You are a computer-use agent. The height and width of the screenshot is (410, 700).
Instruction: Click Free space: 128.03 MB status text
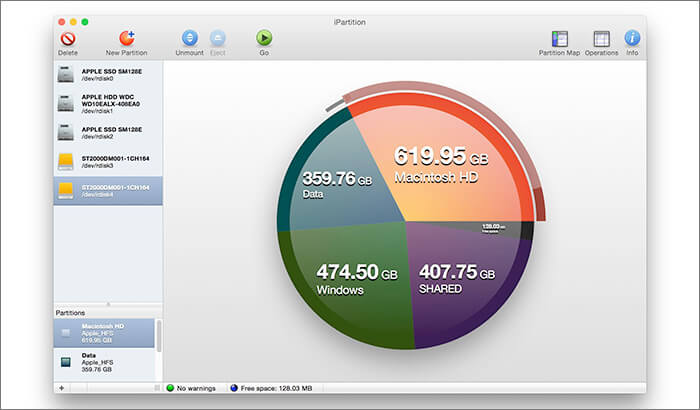276,388
